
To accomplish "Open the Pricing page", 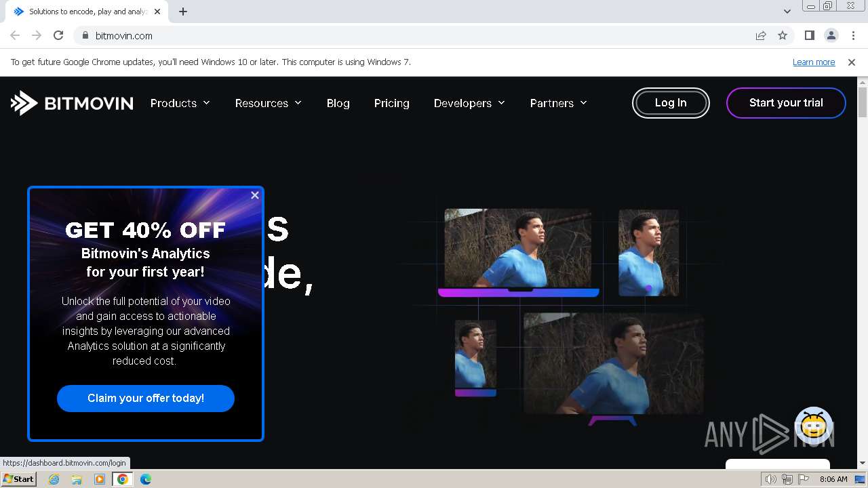I will tap(392, 103).
